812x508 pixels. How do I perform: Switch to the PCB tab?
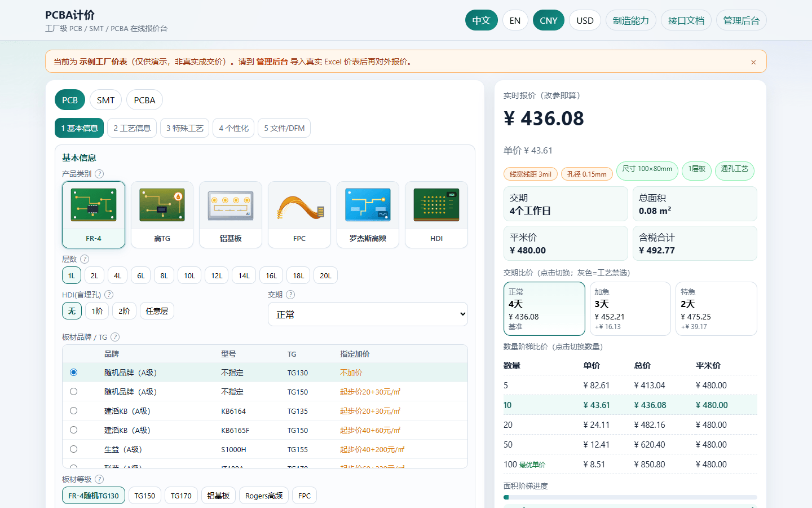coord(70,100)
